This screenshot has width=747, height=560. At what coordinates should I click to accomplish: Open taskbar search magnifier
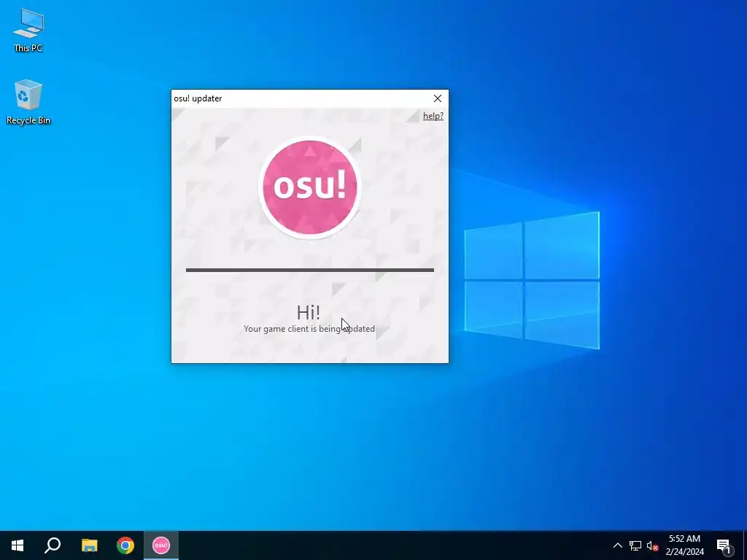[53, 545]
